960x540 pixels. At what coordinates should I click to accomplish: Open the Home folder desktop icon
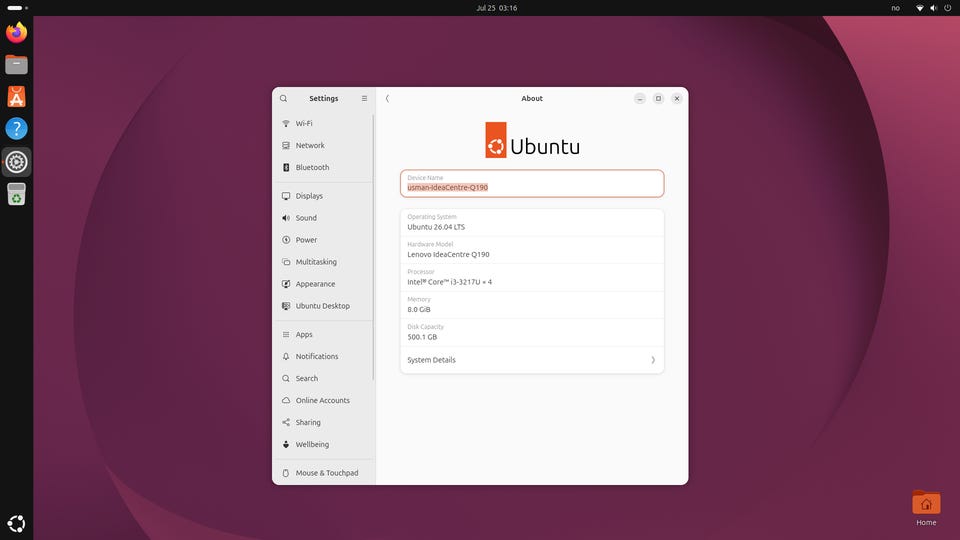coord(926,508)
